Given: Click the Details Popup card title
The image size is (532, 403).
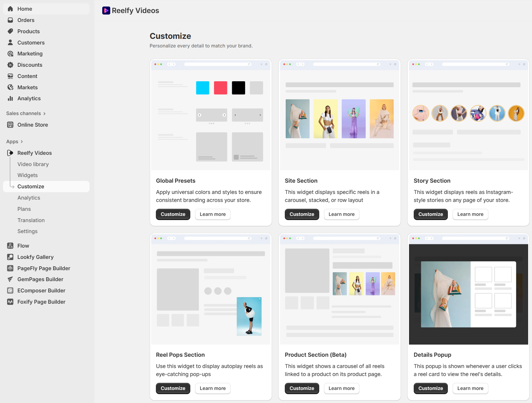Looking at the screenshot, I should point(432,355).
